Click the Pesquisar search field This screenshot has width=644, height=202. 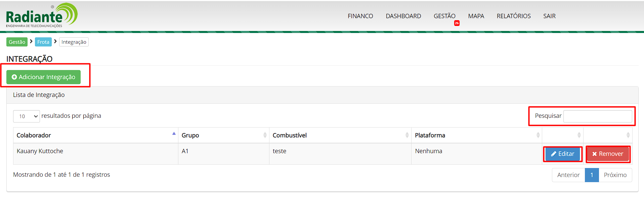597,116
